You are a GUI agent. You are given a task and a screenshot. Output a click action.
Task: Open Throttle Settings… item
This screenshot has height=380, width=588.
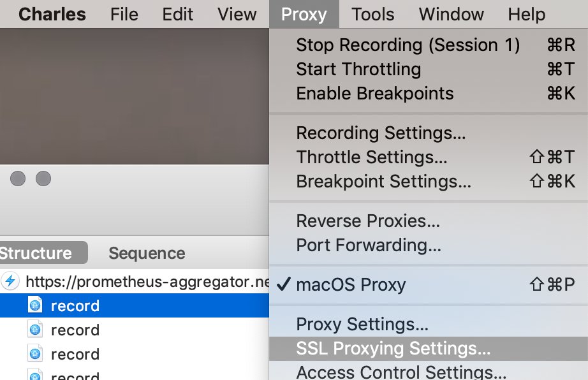pyautogui.click(x=429, y=157)
